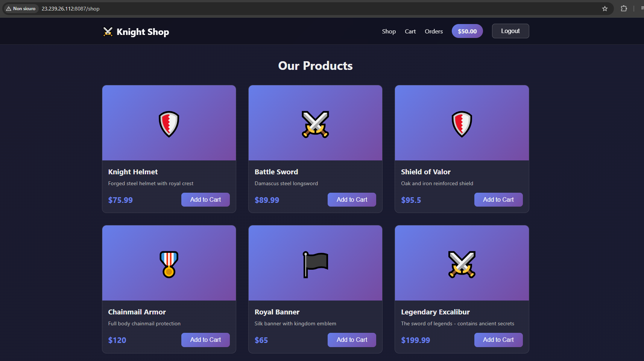Click the Royal Banner black flag icon
This screenshot has width=644, height=361.
pos(315,264)
